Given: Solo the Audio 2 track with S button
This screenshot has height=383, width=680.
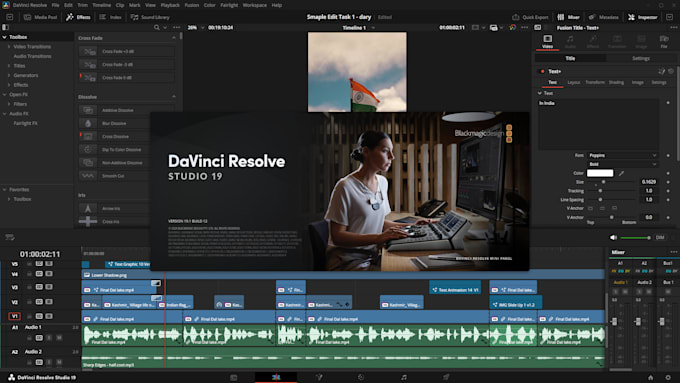Looking at the screenshot, I should tap(49, 362).
